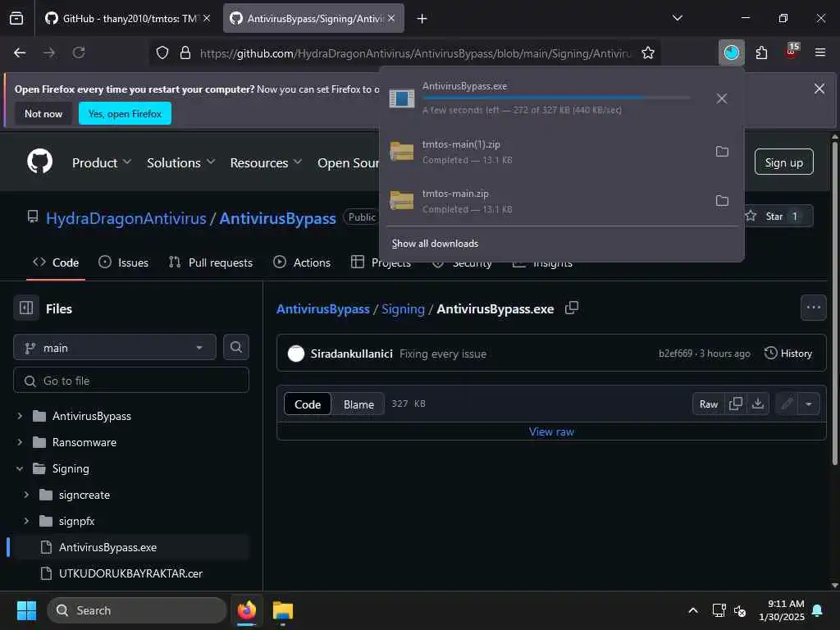Expand signcreate folder
The height and width of the screenshot is (630, 840).
pyautogui.click(x=26, y=495)
